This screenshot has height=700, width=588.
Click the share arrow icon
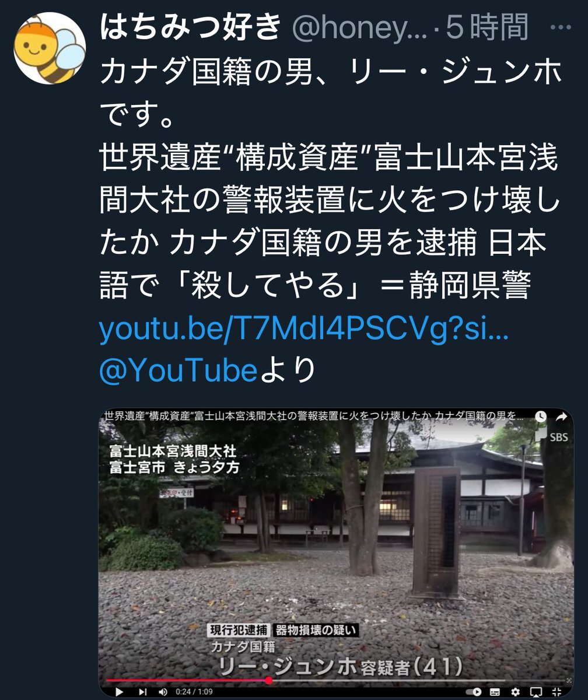[x=561, y=416]
